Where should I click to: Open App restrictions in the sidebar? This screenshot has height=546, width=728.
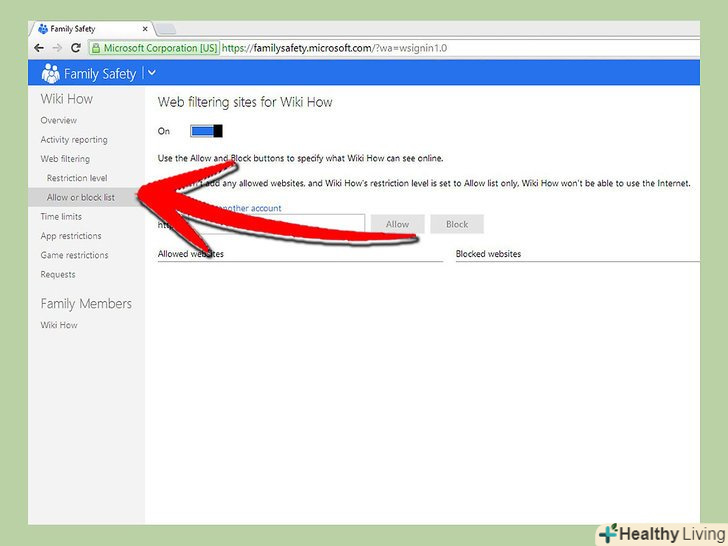click(x=71, y=236)
